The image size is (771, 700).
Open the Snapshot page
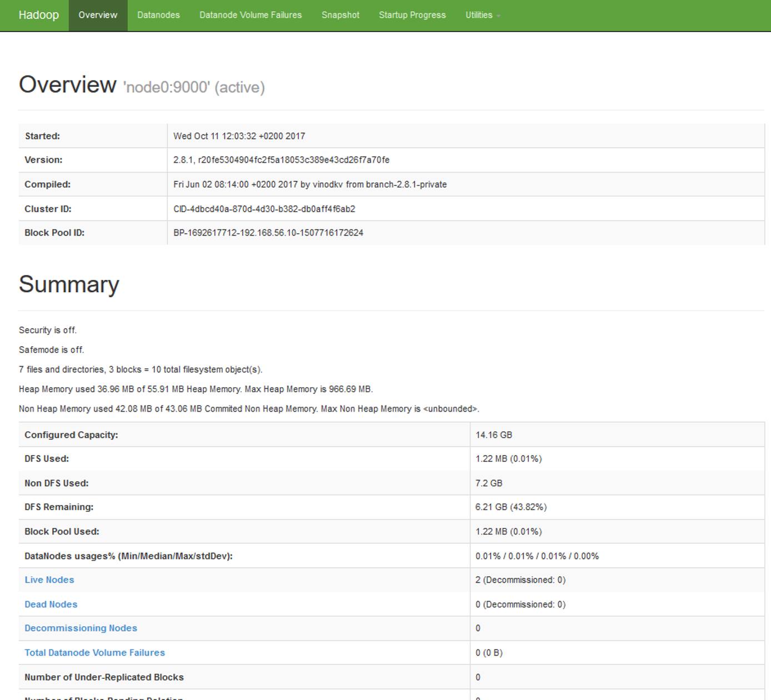click(340, 15)
